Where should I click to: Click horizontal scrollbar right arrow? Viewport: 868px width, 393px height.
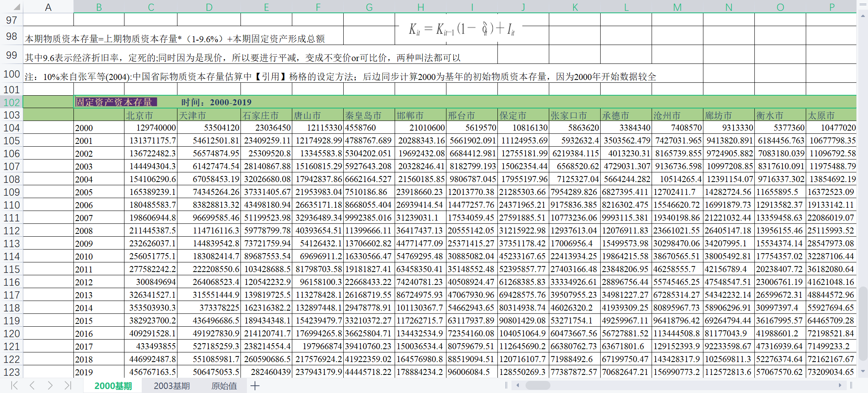pos(839,385)
